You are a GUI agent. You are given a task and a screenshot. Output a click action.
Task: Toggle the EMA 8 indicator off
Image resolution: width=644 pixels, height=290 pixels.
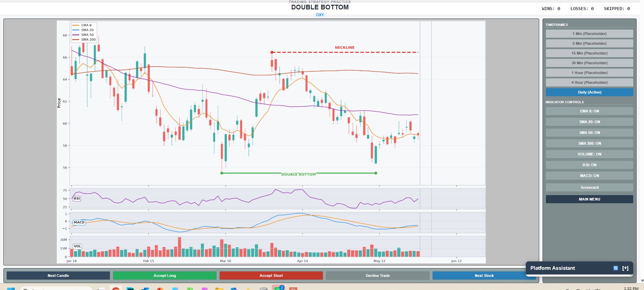pos(589,111)
